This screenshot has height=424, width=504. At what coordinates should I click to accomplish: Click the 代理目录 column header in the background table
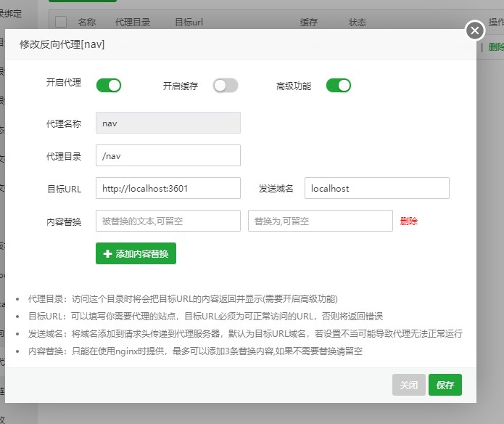133,23
